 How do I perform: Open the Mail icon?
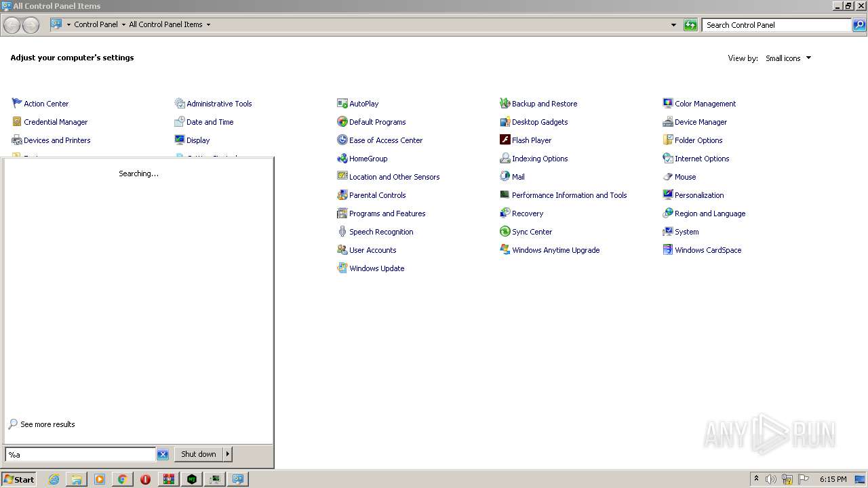tap(505, 177)
